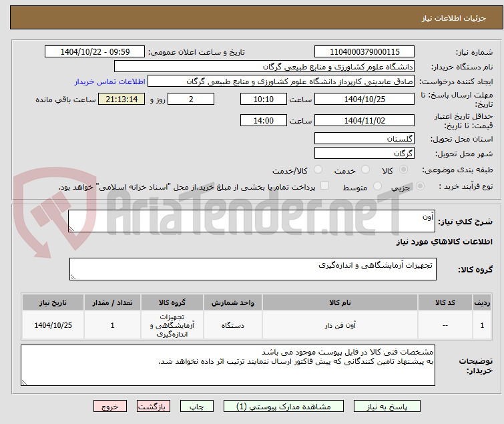The image size is (504, 424).
Task: Click the کد کالا column header
Action: tap(445, 302)
